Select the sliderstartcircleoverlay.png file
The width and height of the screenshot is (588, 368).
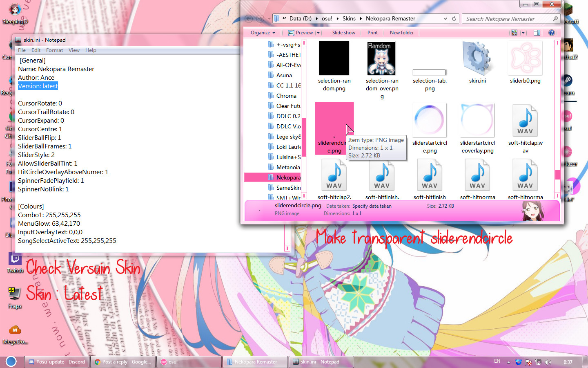(x=477, y=128)
